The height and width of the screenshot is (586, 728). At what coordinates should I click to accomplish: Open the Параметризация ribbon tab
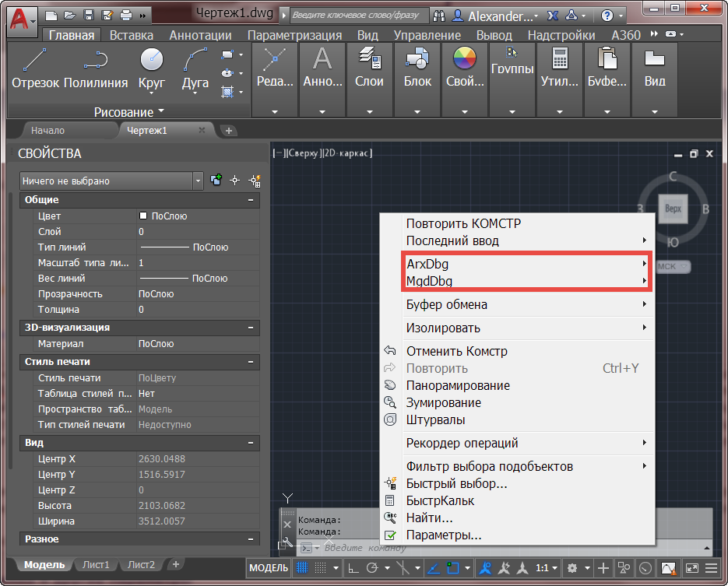pos(294,35)
